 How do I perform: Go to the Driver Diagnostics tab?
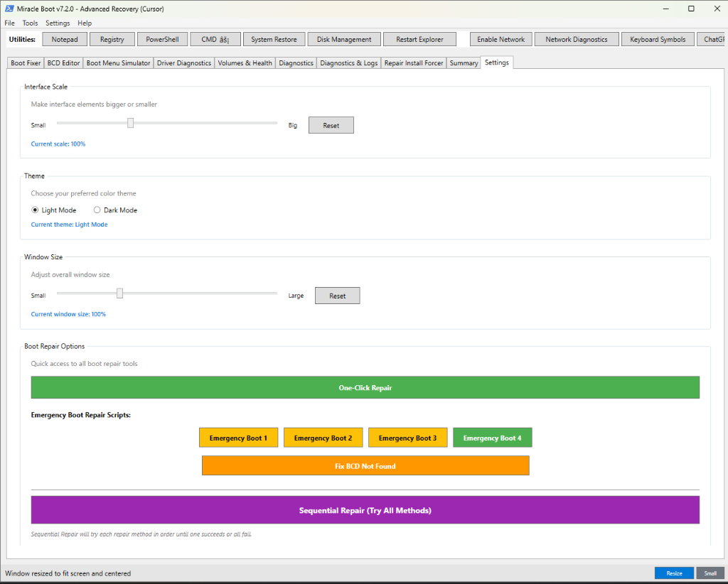(x=184, y=63)
